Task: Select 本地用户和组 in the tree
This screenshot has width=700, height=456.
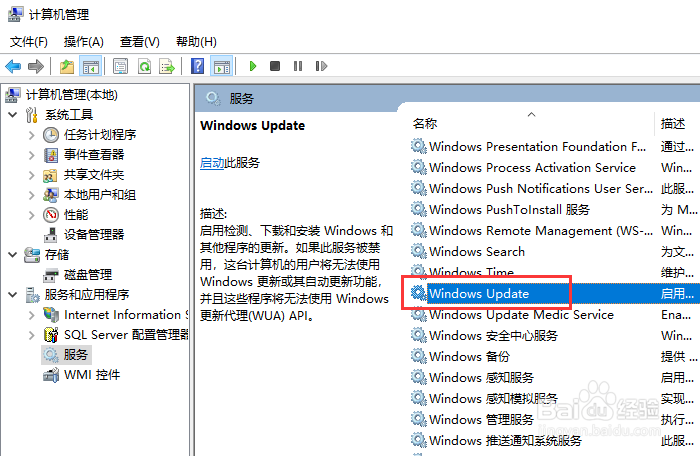Action: pos(100,195)
